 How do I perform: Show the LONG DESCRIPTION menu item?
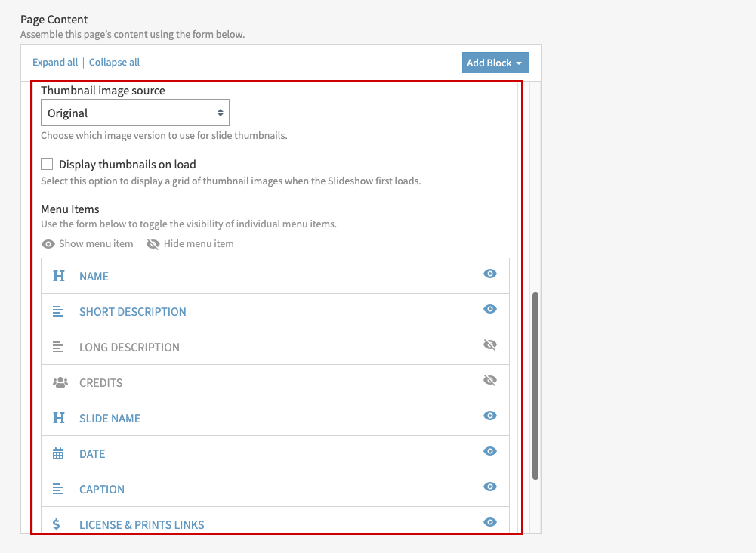[x=490, y=344]
